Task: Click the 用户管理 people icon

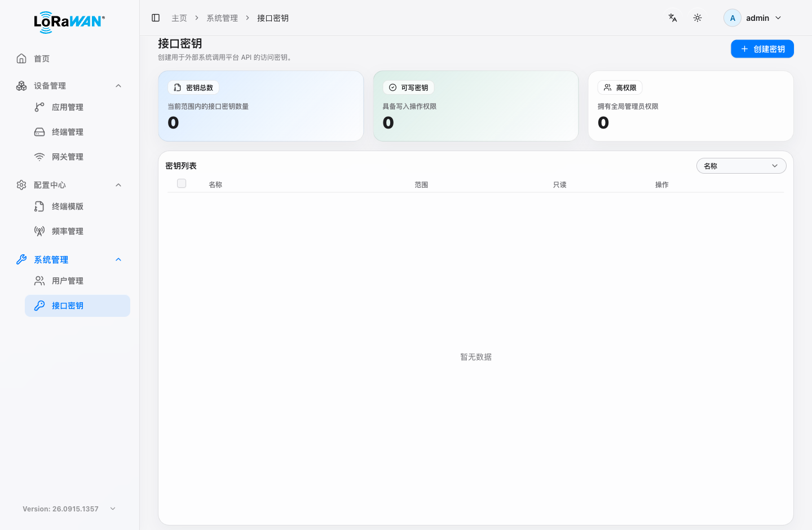Action: pos(39,281)
